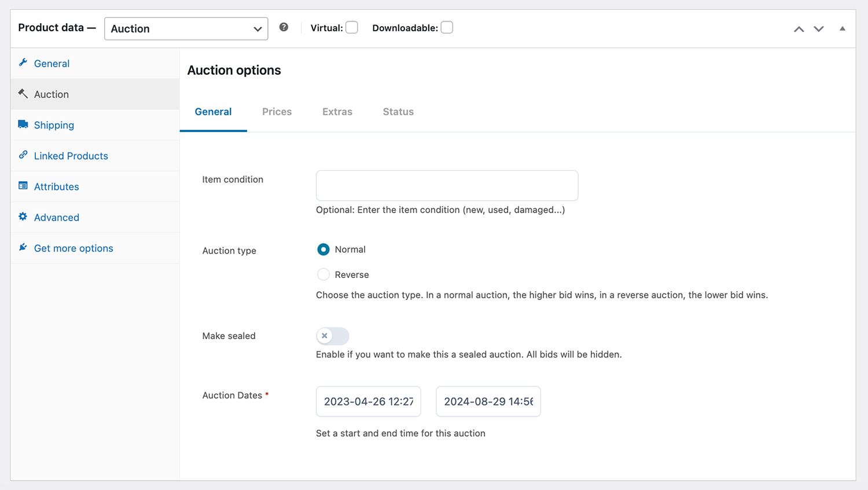Select the Reverse auction type

pos(323,275)
